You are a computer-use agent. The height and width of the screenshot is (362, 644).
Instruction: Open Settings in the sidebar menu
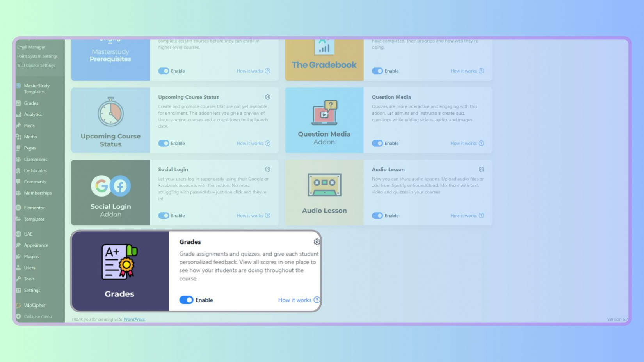coord(32,290)
